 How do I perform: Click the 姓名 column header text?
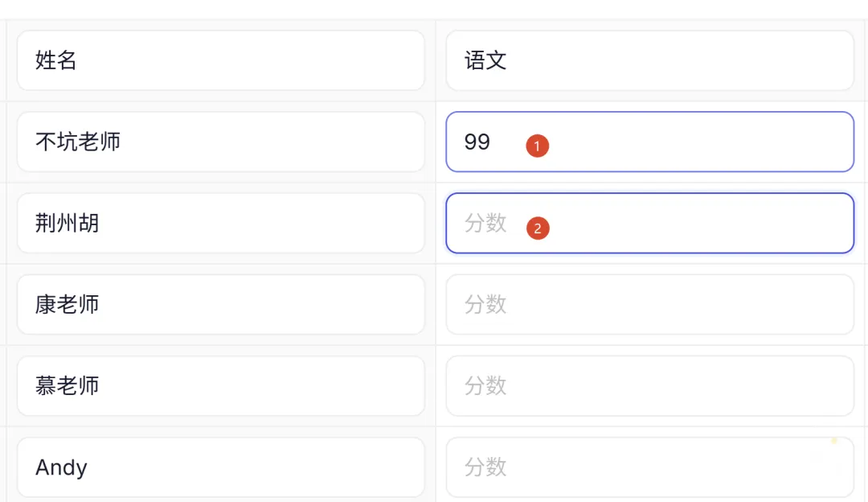[56, 60]
